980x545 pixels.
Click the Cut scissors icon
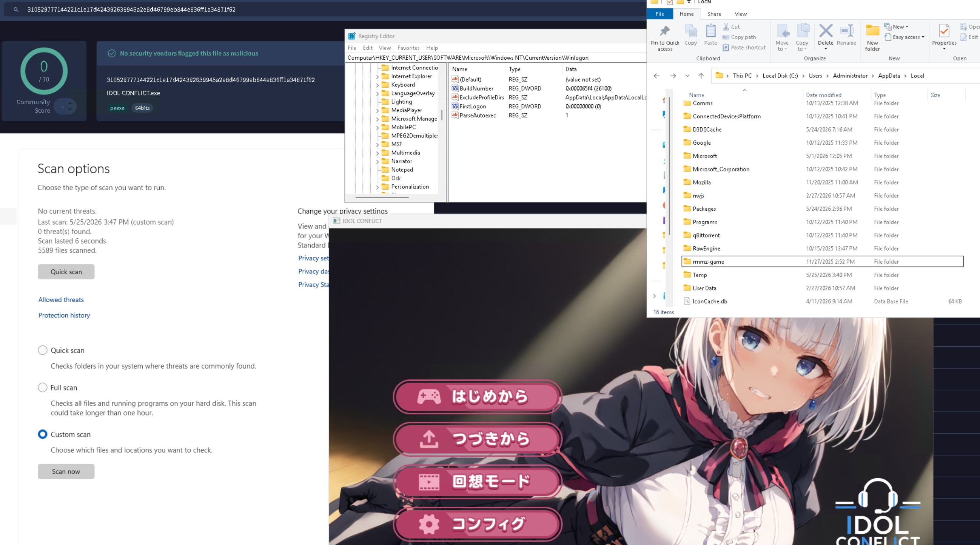(726, 27)
